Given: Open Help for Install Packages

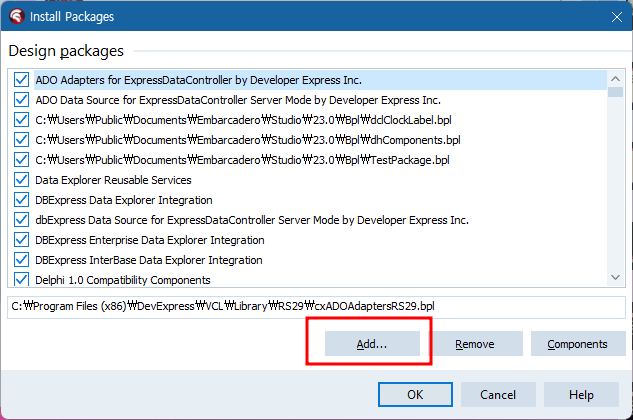Looking at the screenshot, I should coord(581,395).
